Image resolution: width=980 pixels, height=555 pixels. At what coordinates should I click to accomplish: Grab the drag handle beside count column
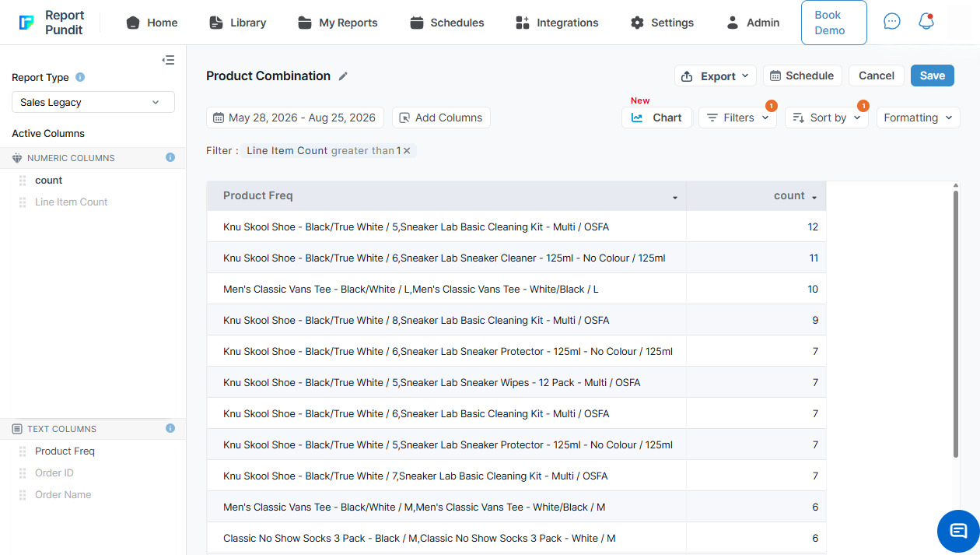coord(23,181)
